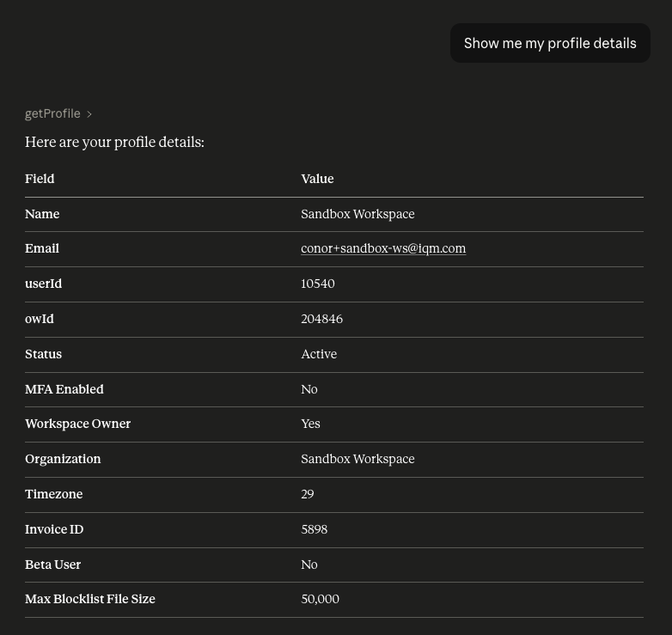The width and height of the screenshot is (672, 635).
Task: Click the 'Invoice ID' field label
Action: click(54, 529)
